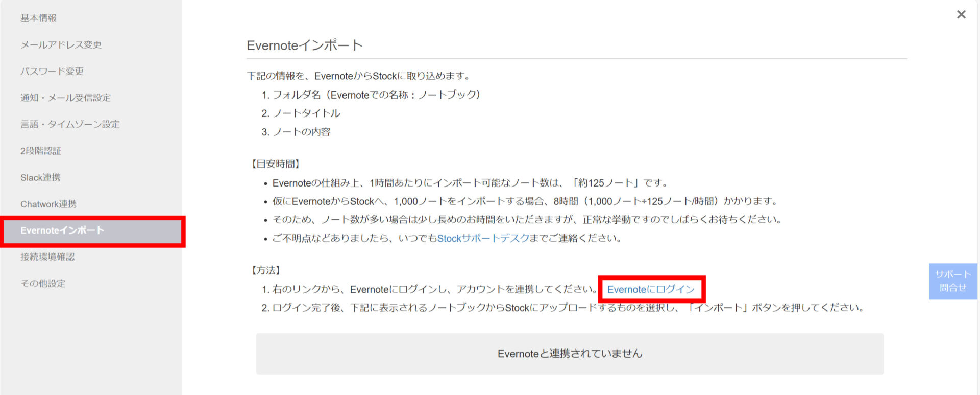Click the Evernoteインポート heading

click(305, 45)
